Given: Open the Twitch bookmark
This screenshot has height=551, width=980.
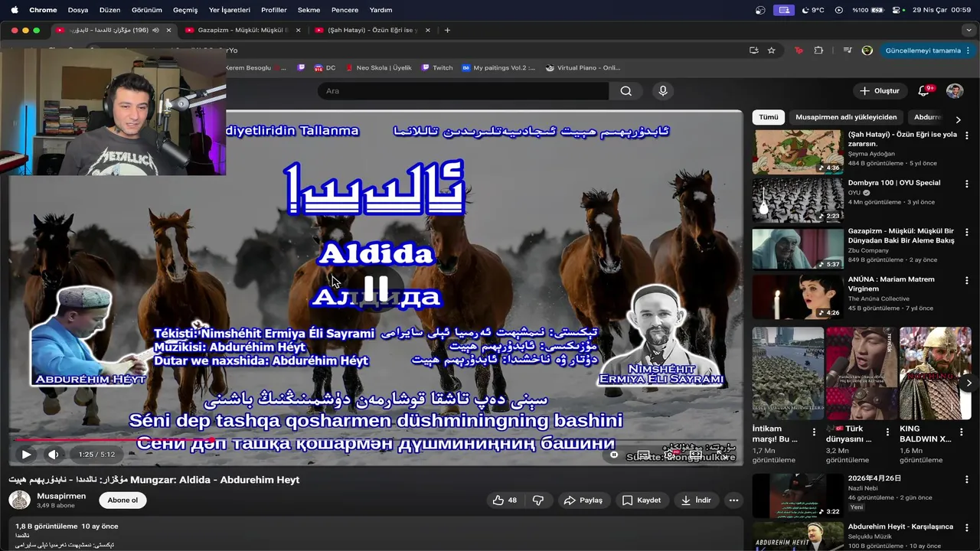Looking at the screenshot, I should pos(437,67).
